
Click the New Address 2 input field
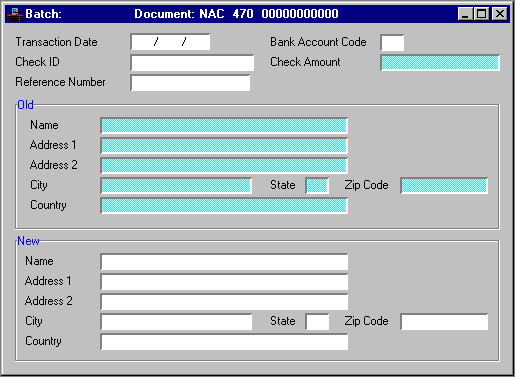click(x=224, y=302)
